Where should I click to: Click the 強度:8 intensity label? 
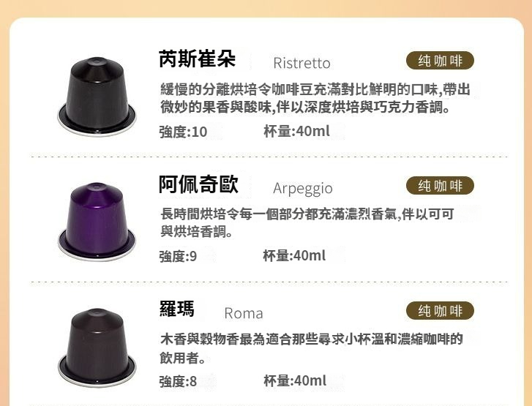(178, 381)
